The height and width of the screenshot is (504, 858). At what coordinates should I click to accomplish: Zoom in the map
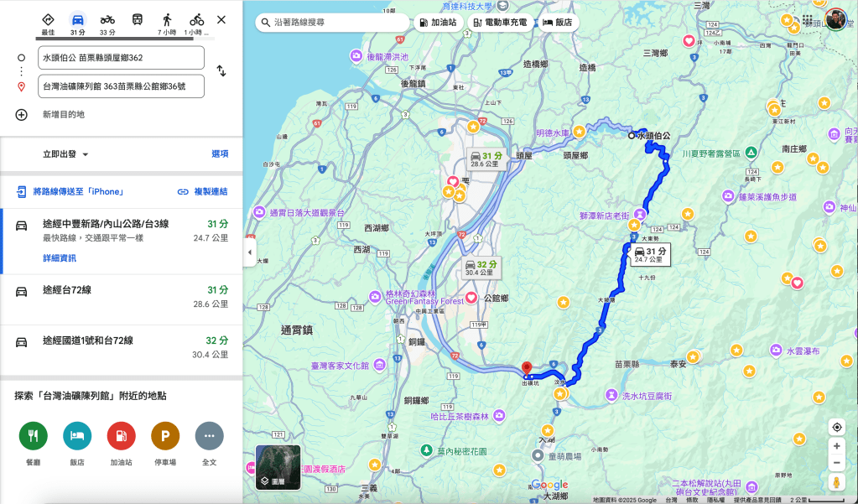click(836, 446)
